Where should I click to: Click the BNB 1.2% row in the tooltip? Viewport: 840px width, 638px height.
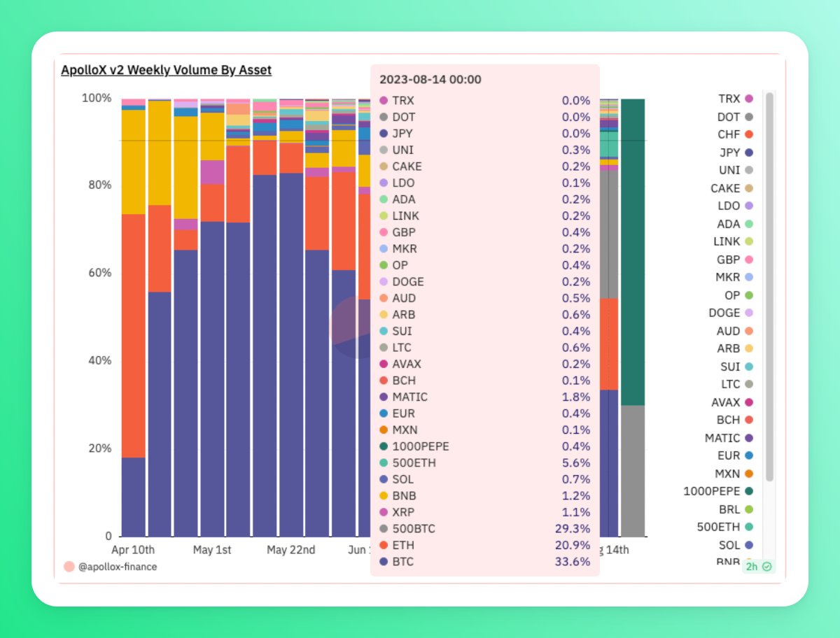point(484,496)
